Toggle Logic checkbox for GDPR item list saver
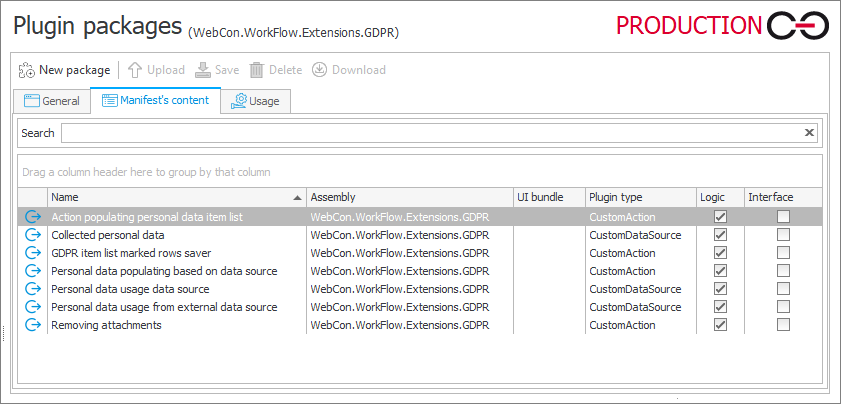This screenshot has height=404, width=841. click(x=720, y=253)
